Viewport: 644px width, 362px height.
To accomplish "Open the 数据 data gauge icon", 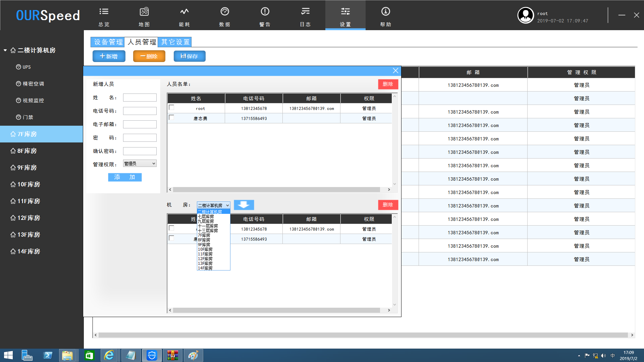I will tap(225, 12).
